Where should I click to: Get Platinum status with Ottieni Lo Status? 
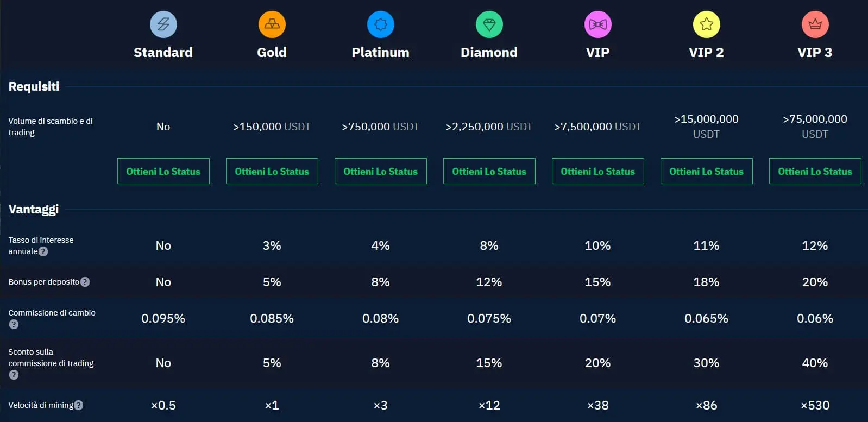[x=380, y=171]
